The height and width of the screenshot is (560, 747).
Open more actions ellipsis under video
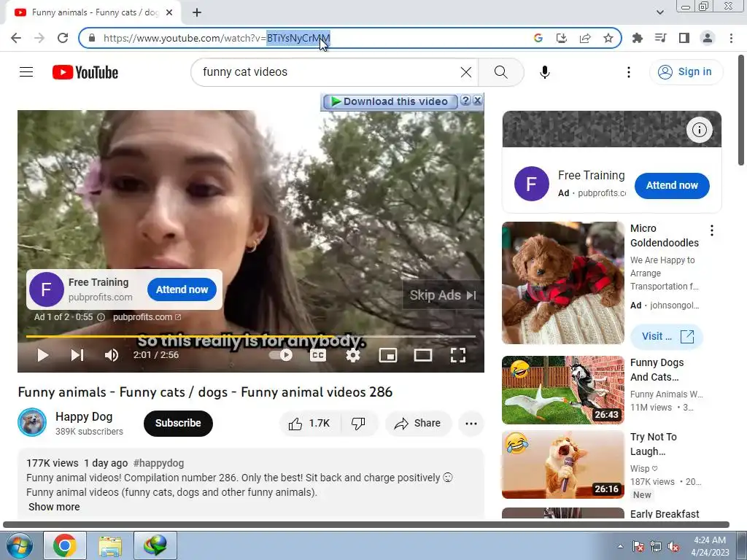click(x=471, y=424)
